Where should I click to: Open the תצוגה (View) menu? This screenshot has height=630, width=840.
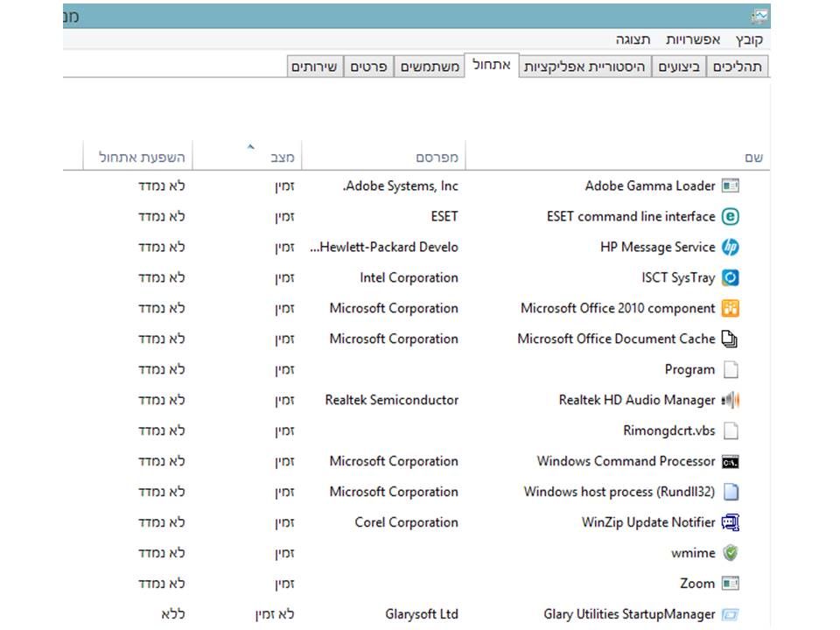pos(633,39)
